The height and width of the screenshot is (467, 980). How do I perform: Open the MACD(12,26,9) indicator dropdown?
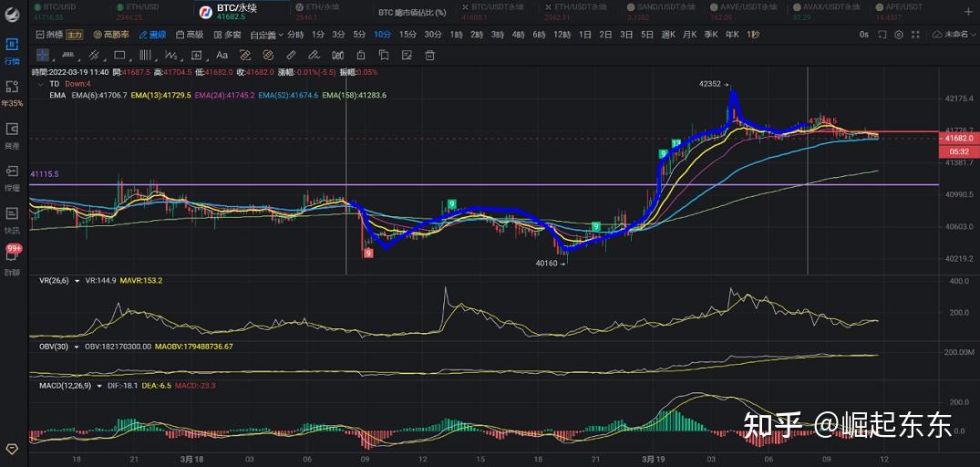(98, 386)
